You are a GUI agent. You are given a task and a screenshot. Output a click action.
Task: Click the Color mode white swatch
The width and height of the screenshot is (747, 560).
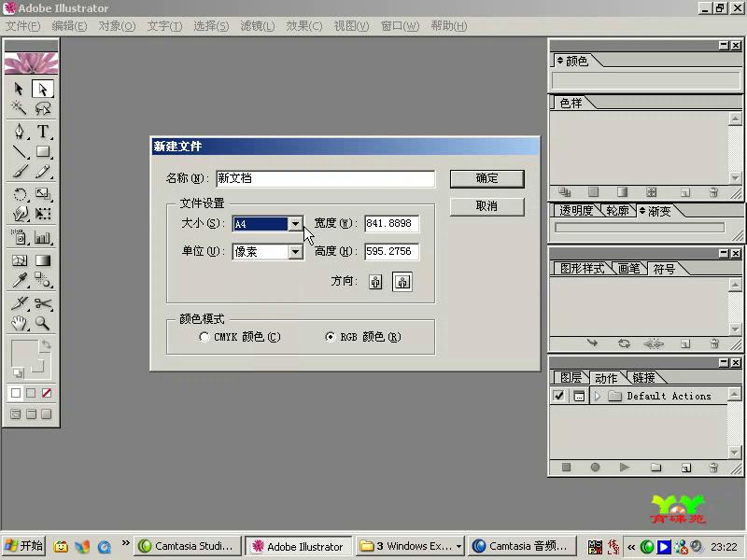pos(16,393)
